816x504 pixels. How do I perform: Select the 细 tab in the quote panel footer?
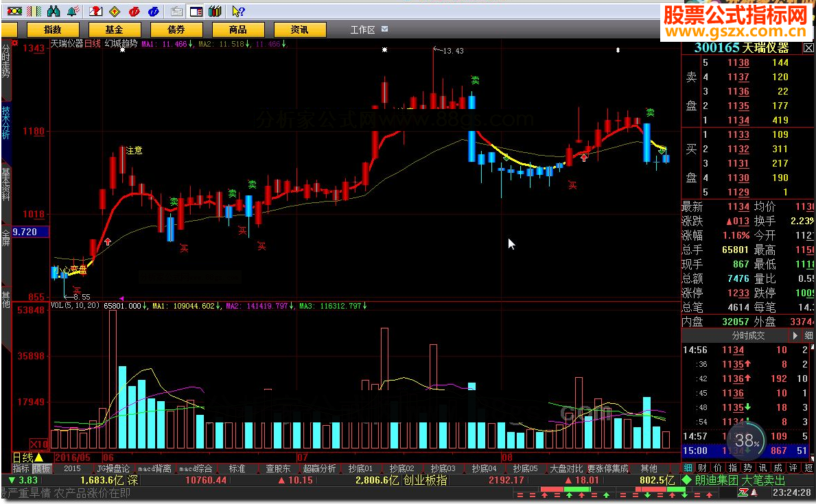(688, 468)
